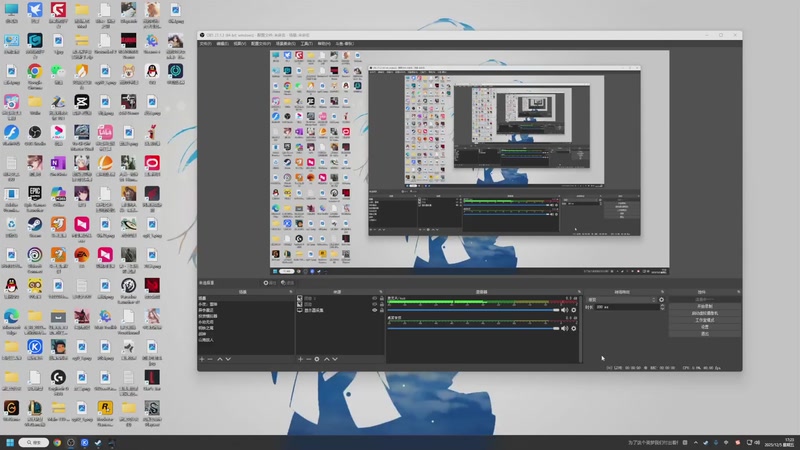
Task: Open the 工具 (Tools) menu in OBS
Action: pos(307,44)
